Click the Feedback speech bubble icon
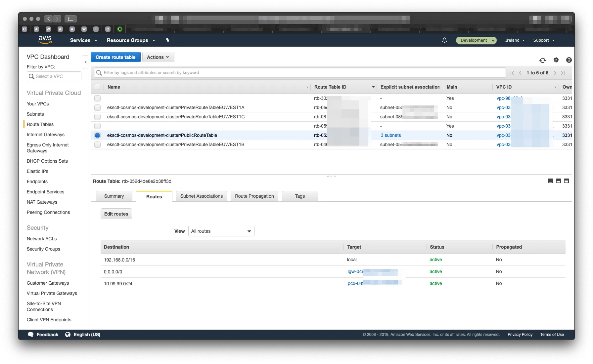The height and width of the screenshot is (364, 593). coord(31,335)
